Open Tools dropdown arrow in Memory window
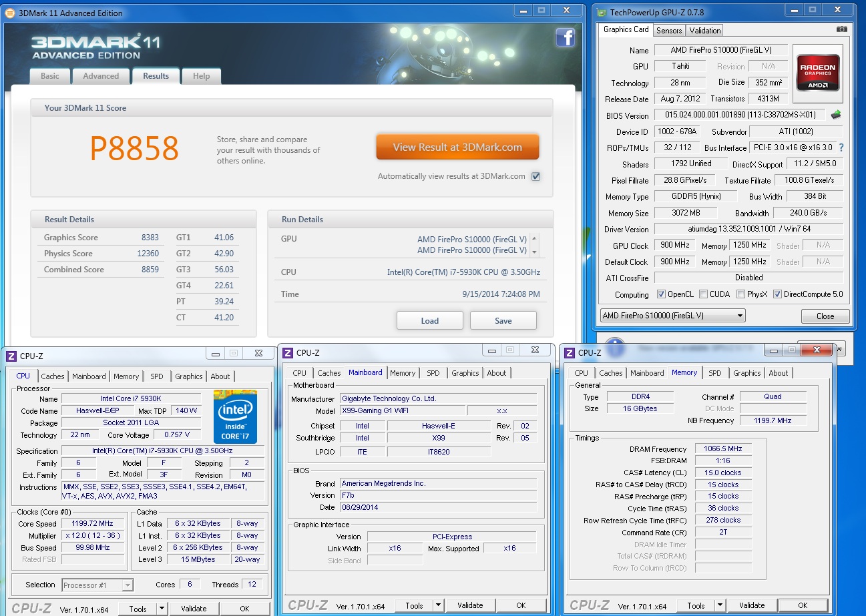866x616 pixels. [x=720, y=605]
